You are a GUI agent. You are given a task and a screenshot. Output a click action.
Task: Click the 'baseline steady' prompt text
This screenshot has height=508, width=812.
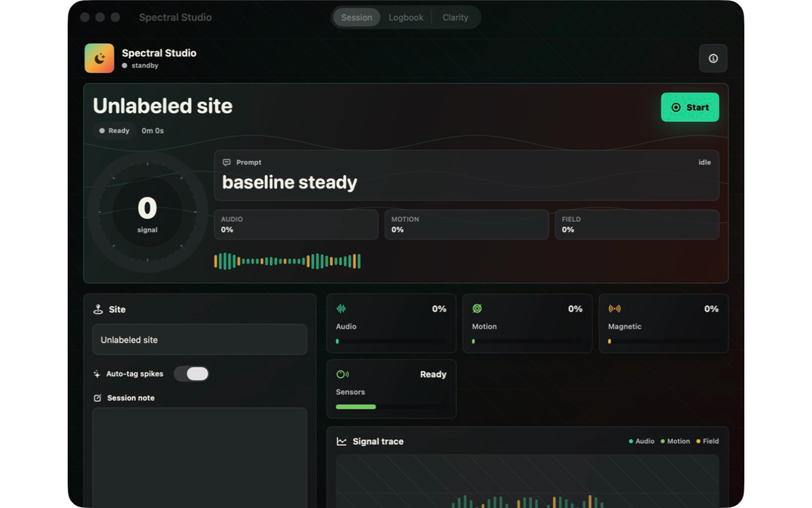click(290, 182)
